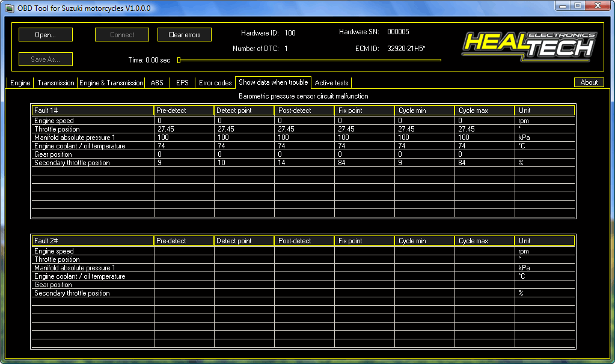
Task: Minimize the OBD Tool window
Action: [563, 6]
